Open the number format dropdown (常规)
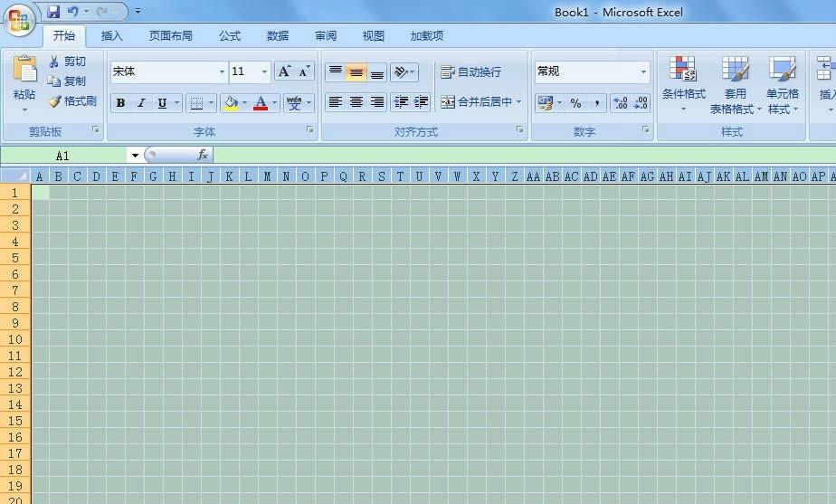Image resolution: width=836 pixels, height=504 pixels. [x=644, y=71]
